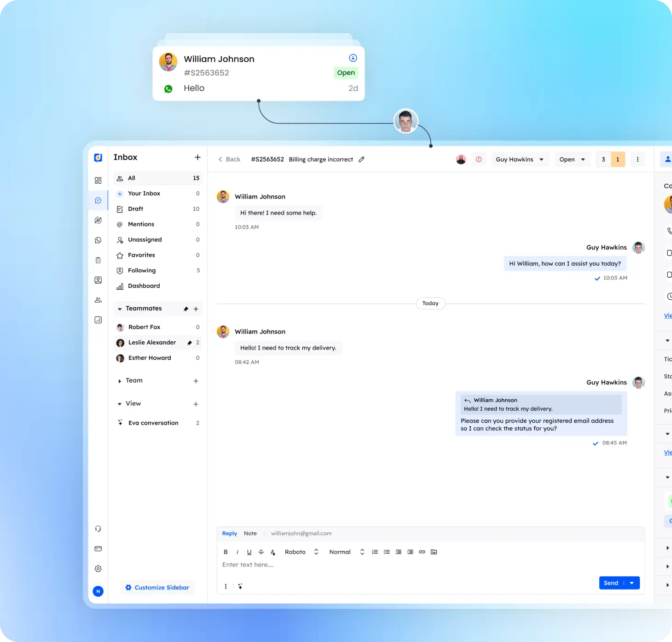
Task: Open the Mentions folder
Action: click(x=158, y=224)
